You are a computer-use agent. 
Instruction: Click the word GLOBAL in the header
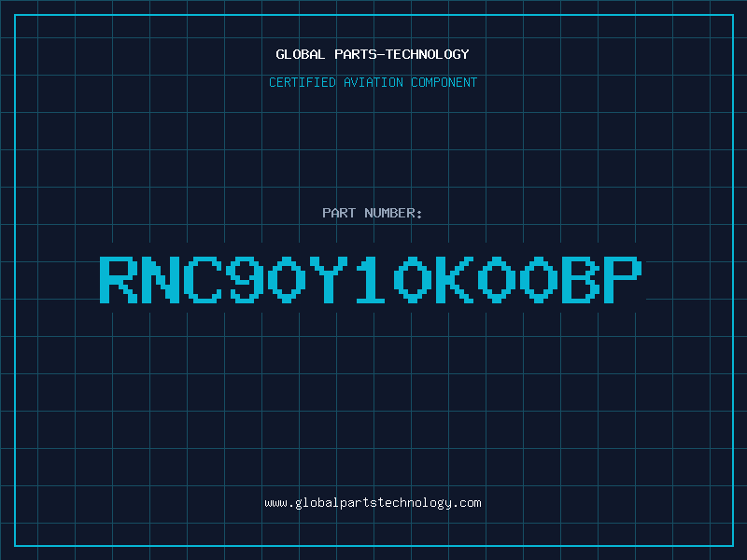pos(300,54)
